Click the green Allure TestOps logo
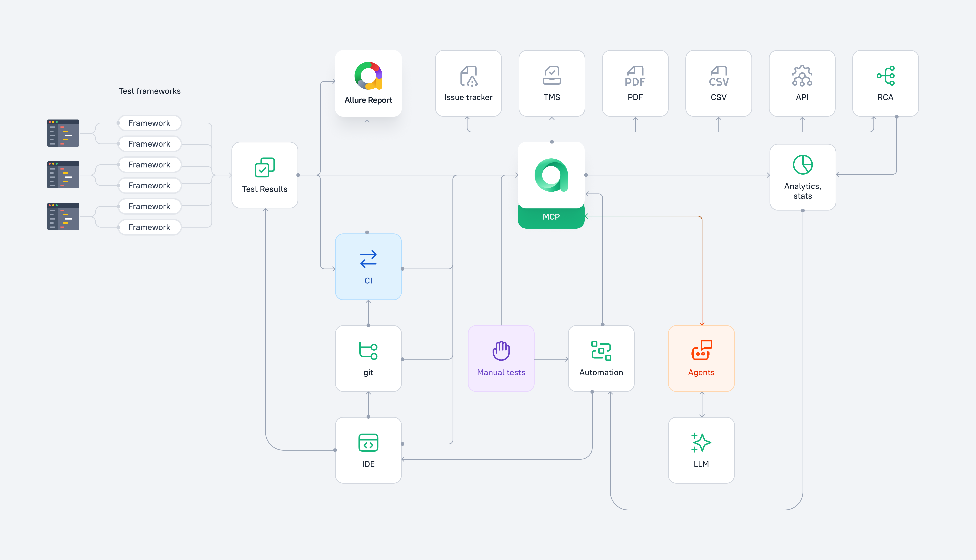976x560 pixels. coord(551,175)
